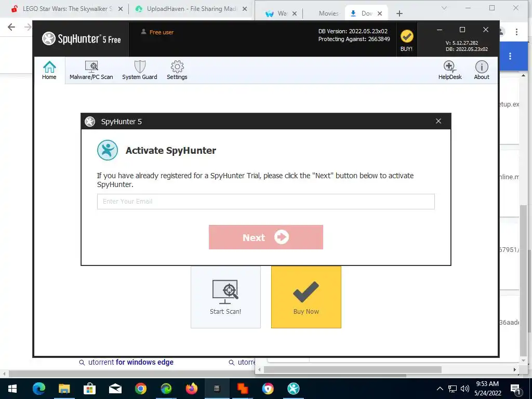Image resolution: width=532 pixels, height=399 pixels.
Task: Click the Start Scan! tile
Action: pos(225,297)
